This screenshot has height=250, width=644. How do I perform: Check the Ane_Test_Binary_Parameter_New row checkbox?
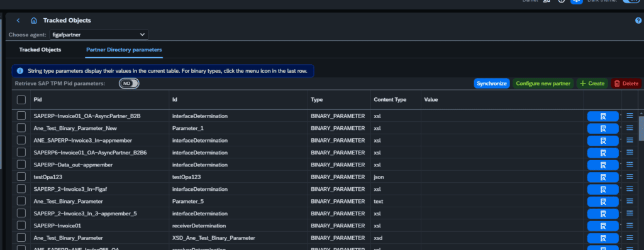coord(21,128)
